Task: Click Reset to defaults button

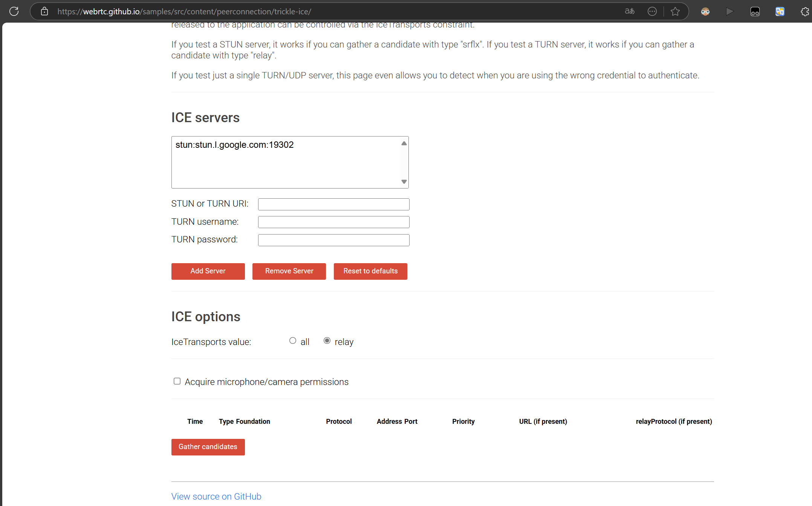Action: 370,271
